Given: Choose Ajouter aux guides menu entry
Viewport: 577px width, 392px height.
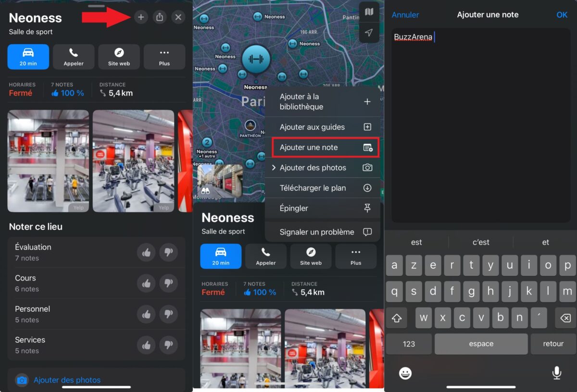Looking at the screenshot, I should (323, 127).
